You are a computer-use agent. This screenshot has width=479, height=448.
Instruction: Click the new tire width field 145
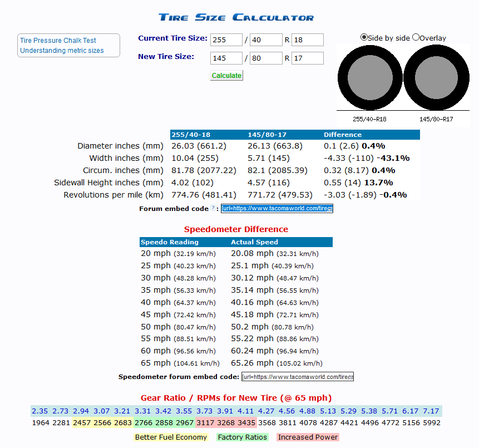pos(226,58)
